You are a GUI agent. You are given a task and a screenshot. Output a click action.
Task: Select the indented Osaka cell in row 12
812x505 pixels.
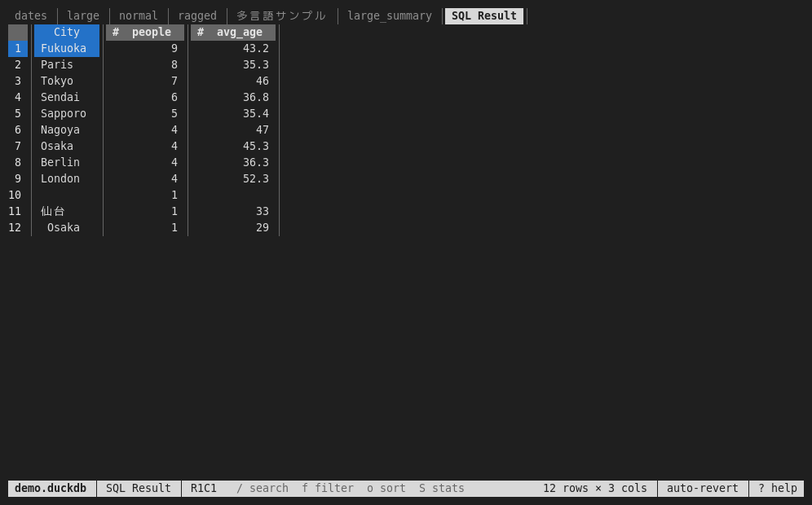pyautogui.click(x=67, y=228)
